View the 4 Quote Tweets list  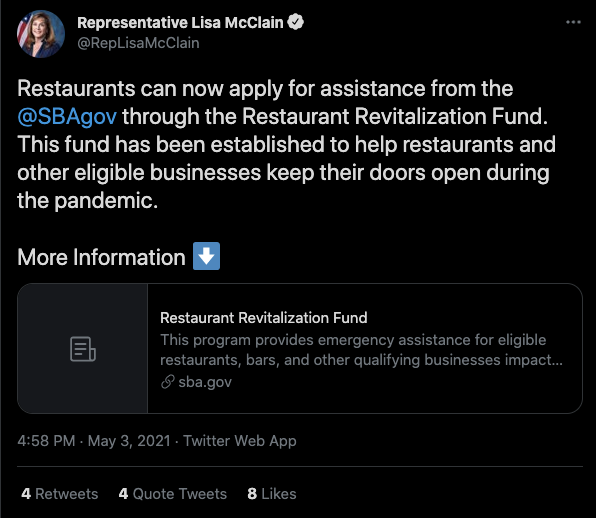click(x=173, y=494)
